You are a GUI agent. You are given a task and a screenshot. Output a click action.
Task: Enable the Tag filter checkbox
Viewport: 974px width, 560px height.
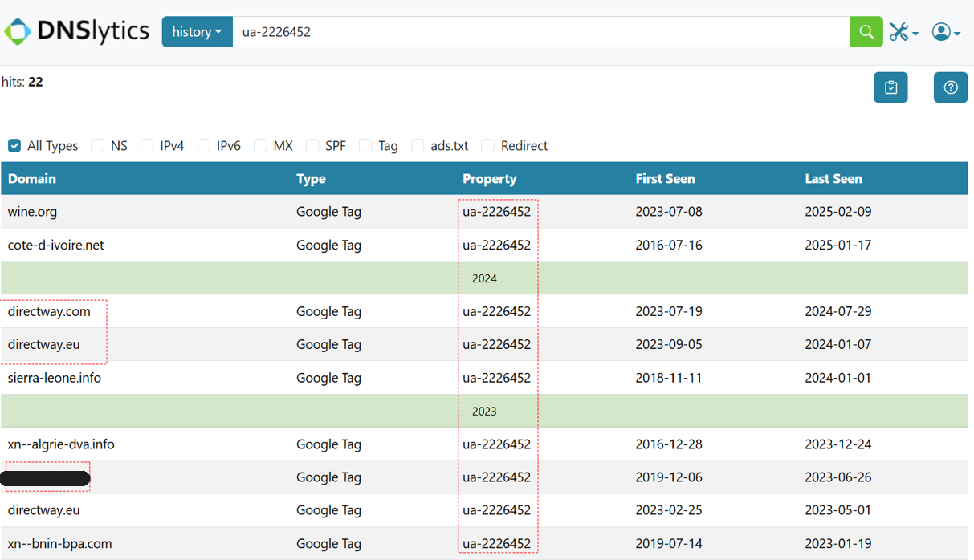click(x=365, y=145)
